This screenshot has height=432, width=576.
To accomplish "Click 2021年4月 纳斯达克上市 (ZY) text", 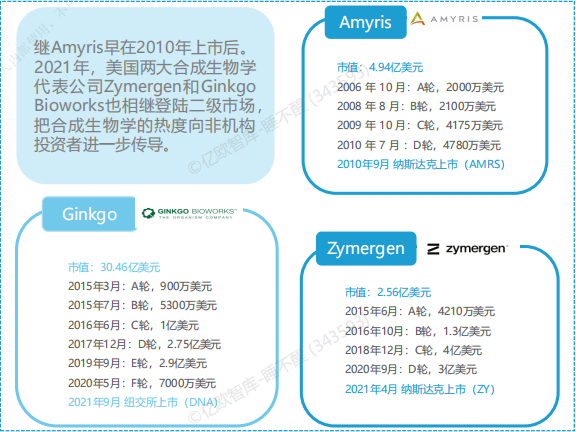I will (x=420, y=389).
